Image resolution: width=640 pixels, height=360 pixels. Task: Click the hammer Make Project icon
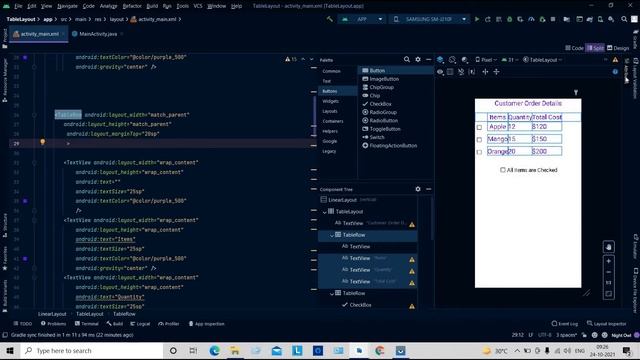point(329,19)
